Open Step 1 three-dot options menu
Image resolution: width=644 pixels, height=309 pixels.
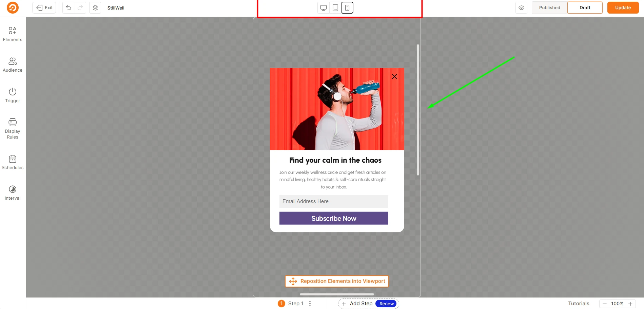click(x=310, y=304)
